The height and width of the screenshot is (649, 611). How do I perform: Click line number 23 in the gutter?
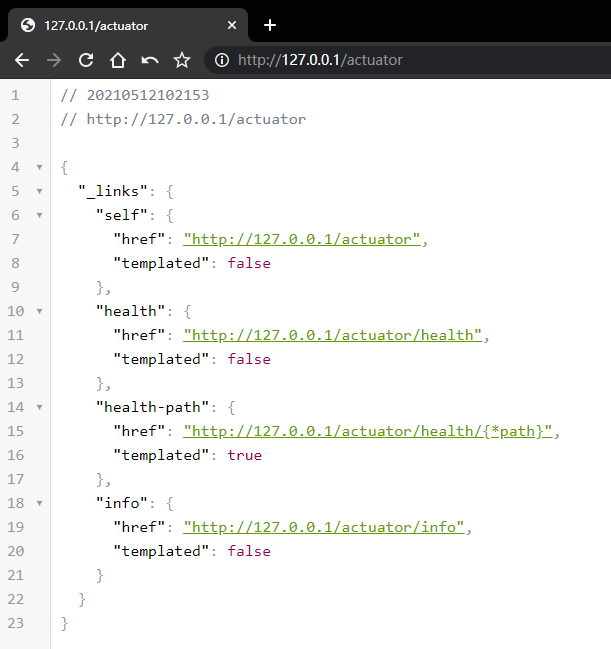tap(16, 623)
